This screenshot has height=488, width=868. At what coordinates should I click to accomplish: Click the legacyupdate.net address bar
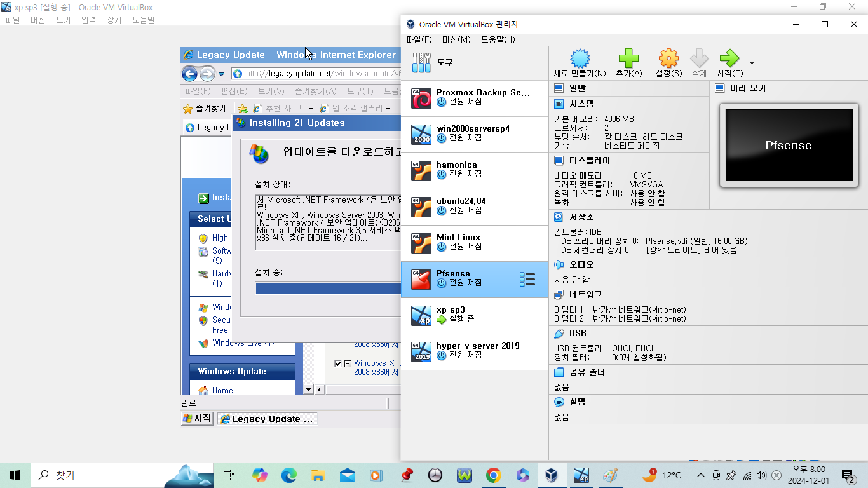click(x=316, y=74)
